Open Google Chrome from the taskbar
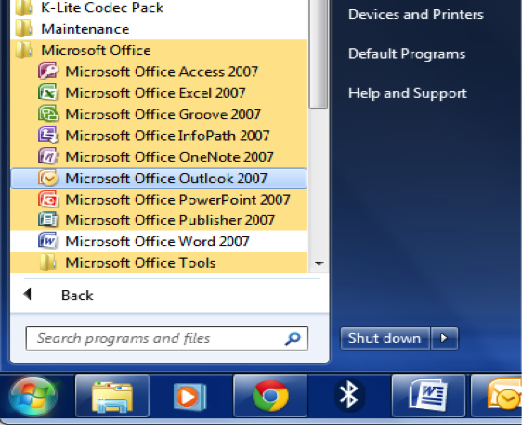Screen dimensions: 522x425 (270, 396)
